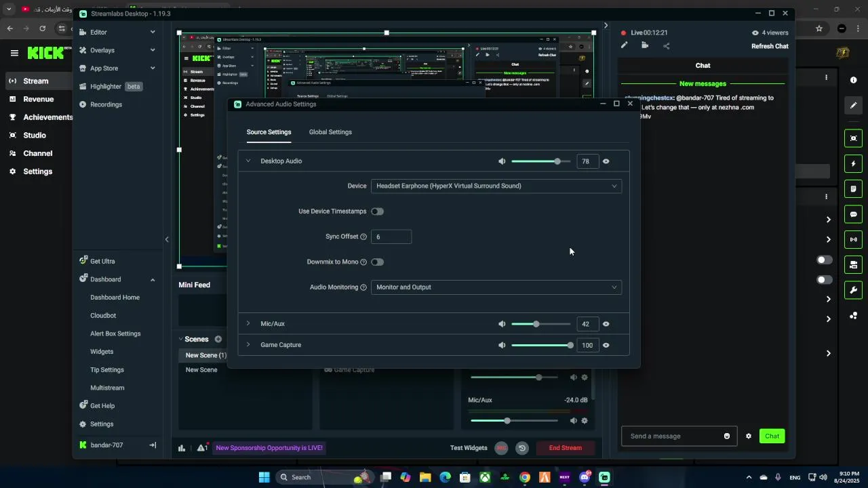The image size is (868, 488).
Task: Open Mic/Aux mixer settings gear
Action: pyautogui.click(x=585, y=421)
